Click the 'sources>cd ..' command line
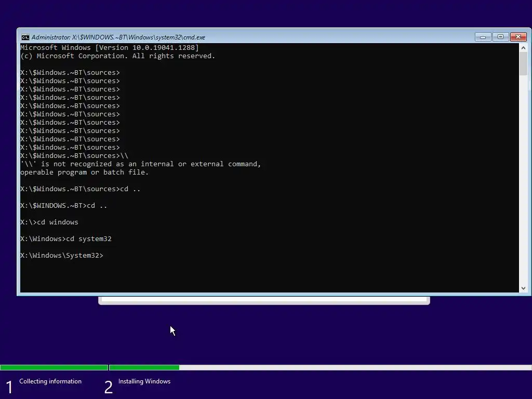The width and height of the screenshot is (532, 399). [x=81, y=189]
